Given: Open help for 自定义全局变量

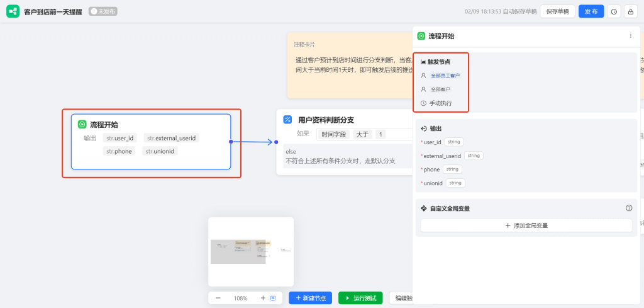Looking at the screenshot, I should tap(629, 208).
